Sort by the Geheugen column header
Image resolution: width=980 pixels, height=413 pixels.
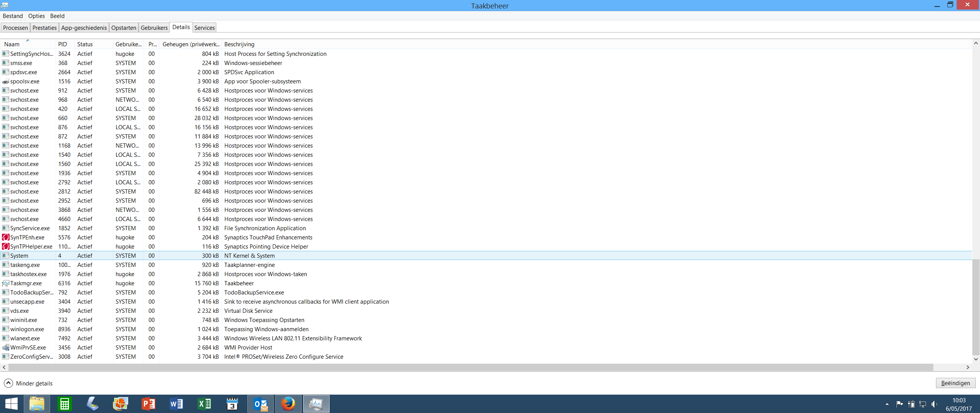191,44
